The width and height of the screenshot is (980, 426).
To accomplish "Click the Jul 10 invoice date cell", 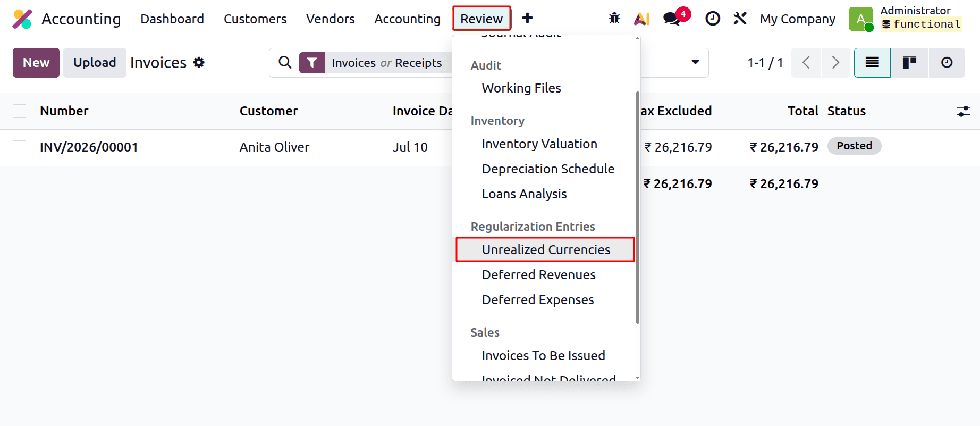I will pos(410,147).
